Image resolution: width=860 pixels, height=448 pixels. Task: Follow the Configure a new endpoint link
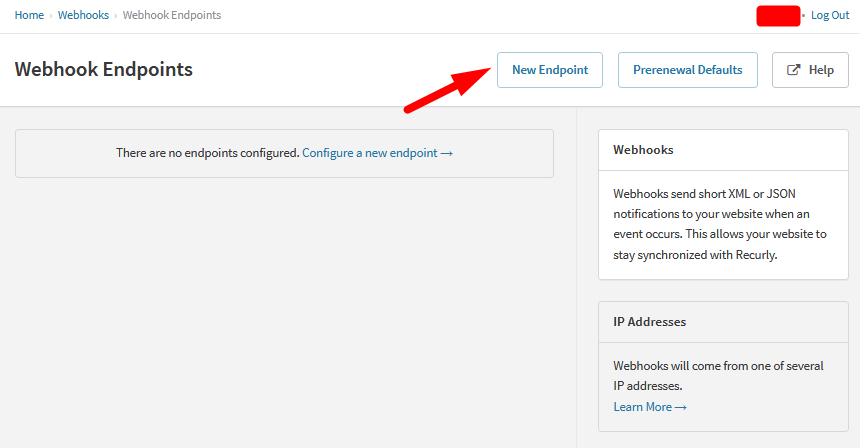click(x=377, y=153)
